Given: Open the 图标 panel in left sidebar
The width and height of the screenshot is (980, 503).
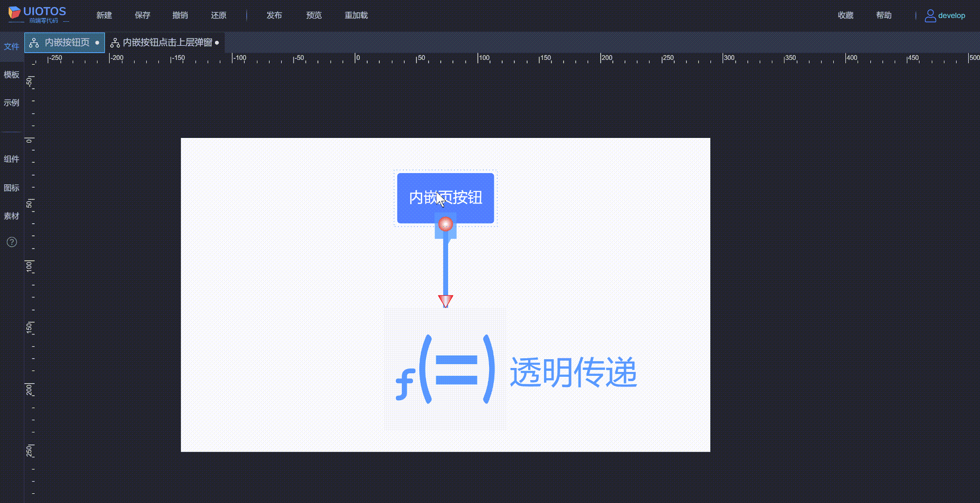Looking at the screenshot, I should pyautogui.click(x=11, y=188).
